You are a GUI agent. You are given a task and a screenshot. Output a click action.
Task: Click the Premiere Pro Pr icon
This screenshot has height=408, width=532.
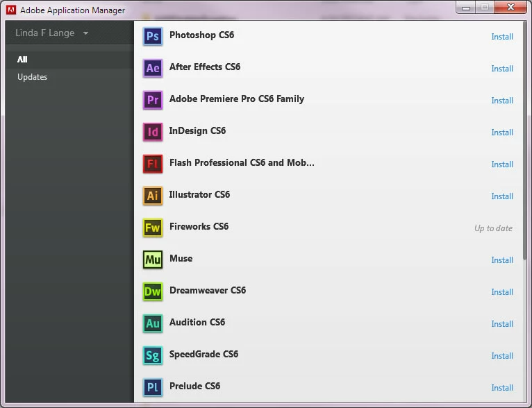click(x=153, y=100)
